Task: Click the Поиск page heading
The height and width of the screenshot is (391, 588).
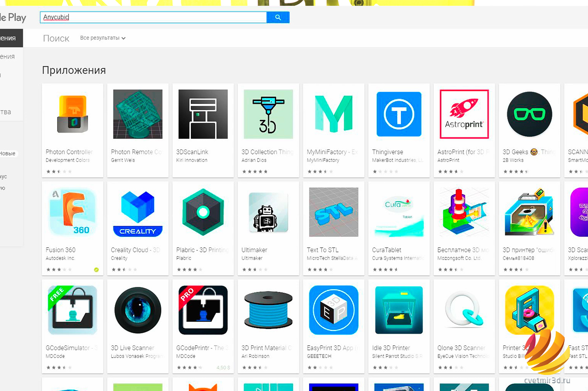Action: (56, 38)
